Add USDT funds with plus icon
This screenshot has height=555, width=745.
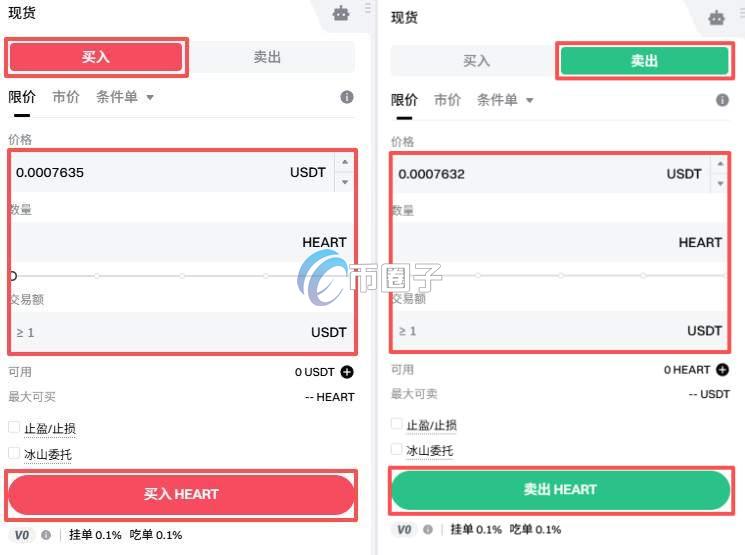347,372
